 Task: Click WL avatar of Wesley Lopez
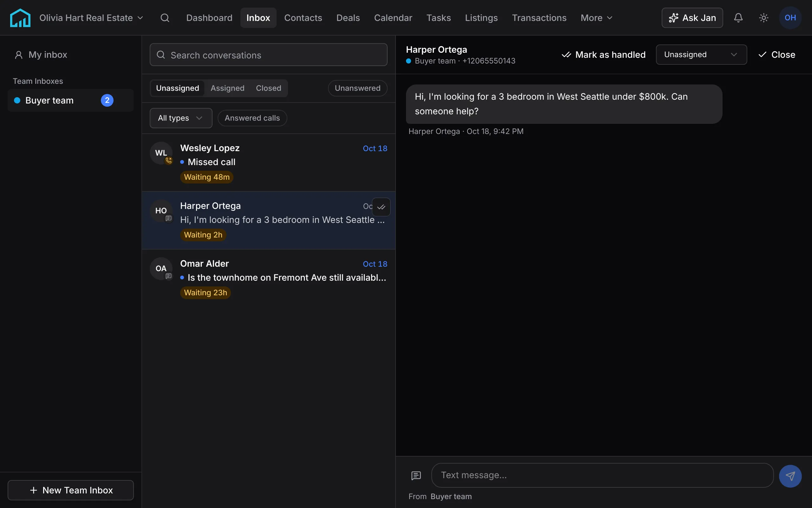161,153
